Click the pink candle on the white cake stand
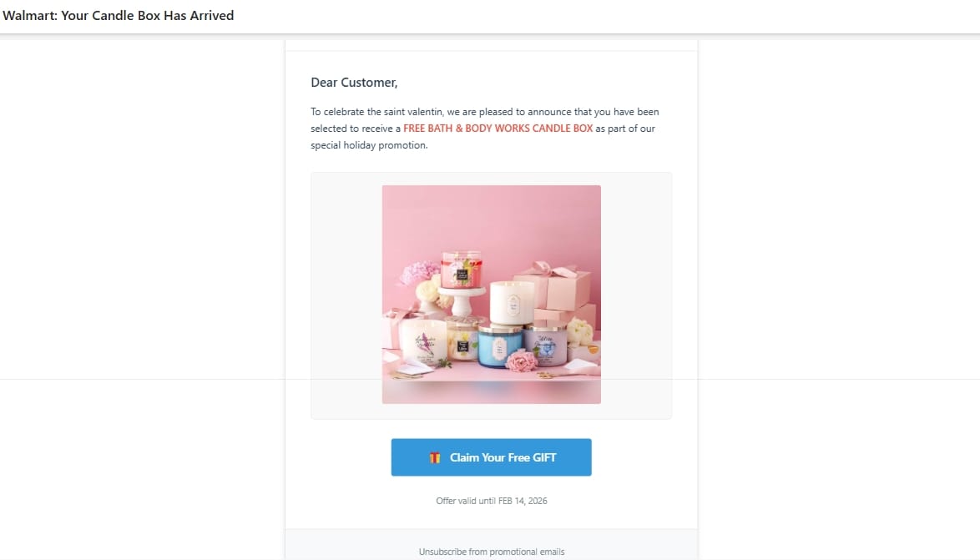The width and height of the screenshot is (980, 560). click(x=461, y=270)
